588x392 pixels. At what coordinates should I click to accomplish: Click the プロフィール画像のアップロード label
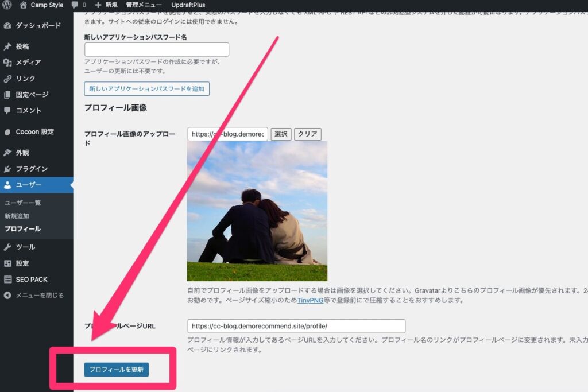[x=129, y=138]
